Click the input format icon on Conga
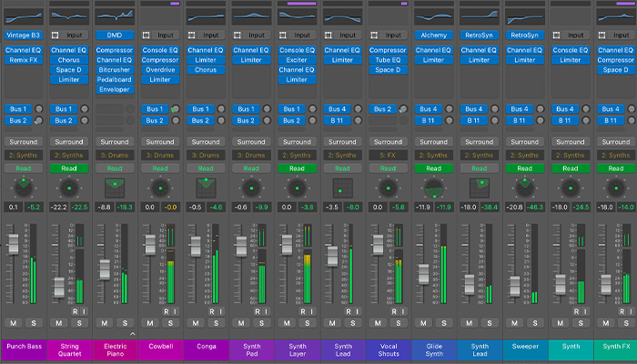Viewport: 637px width, 364px height. pos(192,35)
